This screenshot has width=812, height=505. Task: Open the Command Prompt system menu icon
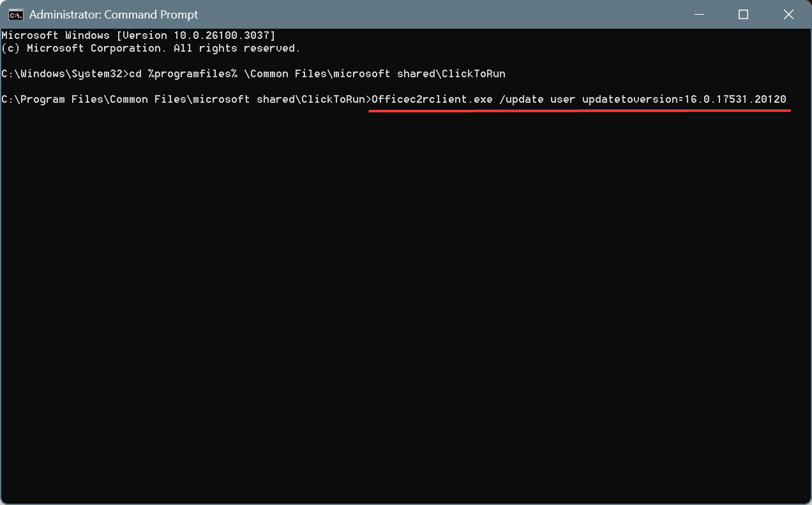pos(16,15)
